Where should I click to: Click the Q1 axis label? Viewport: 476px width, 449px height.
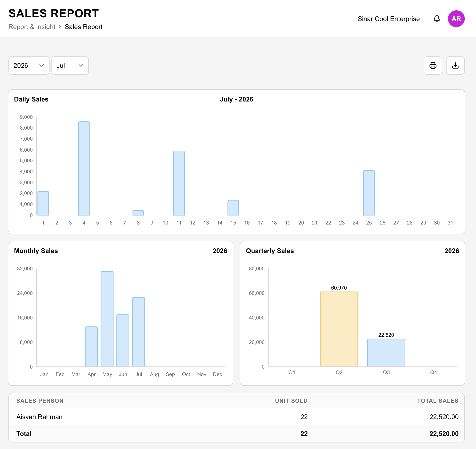point(292,372)
